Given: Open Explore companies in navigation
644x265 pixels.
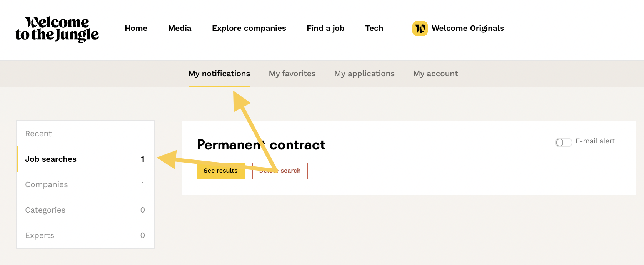Looking at the screenshot, I should tap(249, 28).
